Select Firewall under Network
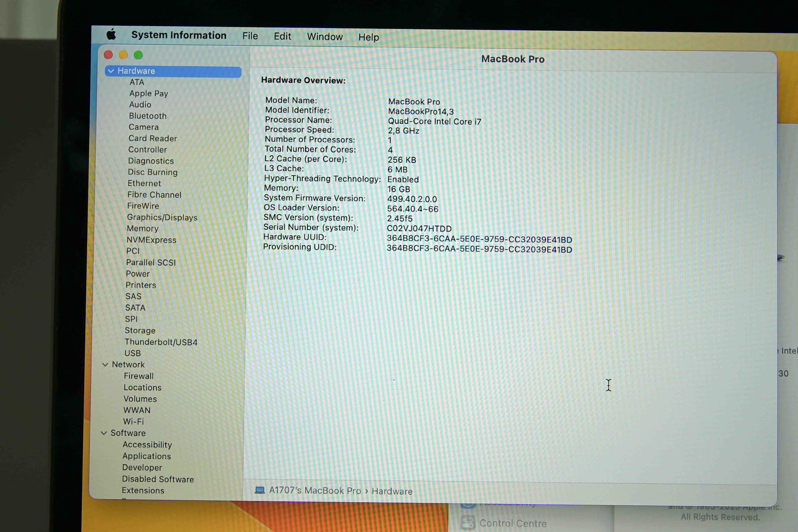This screenshot has width=798, height=532. point(139,376)
